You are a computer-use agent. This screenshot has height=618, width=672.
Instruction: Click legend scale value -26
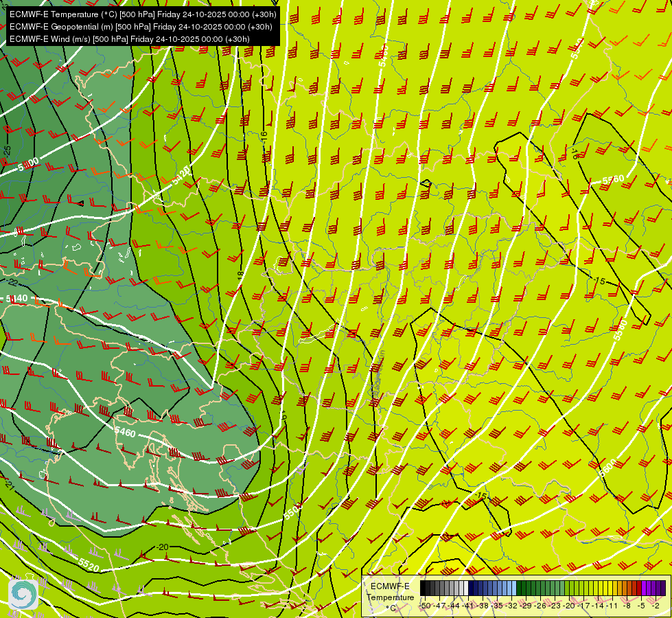click(x=542, y=606)
